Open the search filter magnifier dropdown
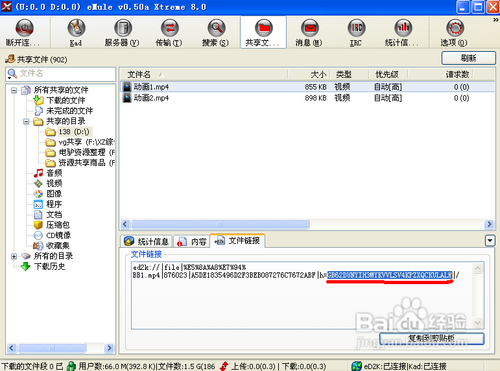This screenshot has width=500, height=371. pos(12,74)
